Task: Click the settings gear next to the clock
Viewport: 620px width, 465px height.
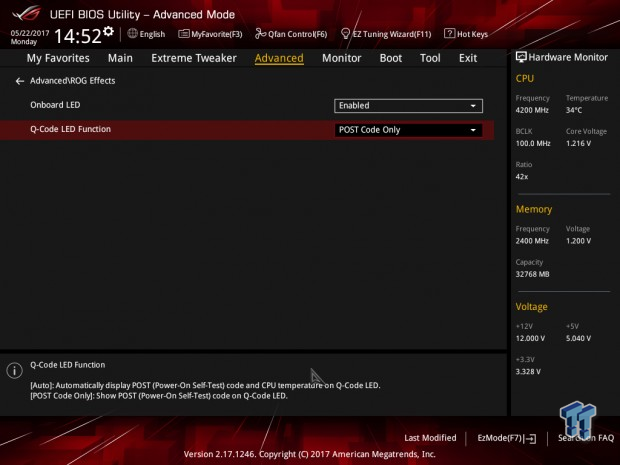Action: click(x=108, y=32)
